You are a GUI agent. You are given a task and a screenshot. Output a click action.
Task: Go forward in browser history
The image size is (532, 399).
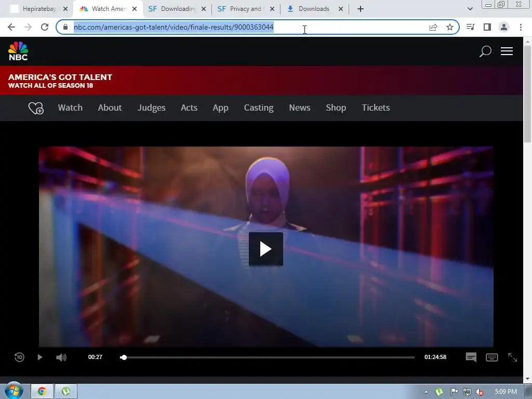[x=28, y=27]
